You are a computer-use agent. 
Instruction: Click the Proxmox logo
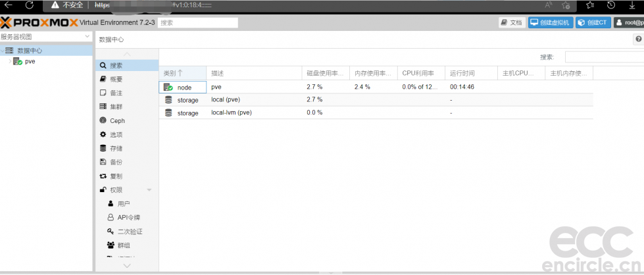point(39,22)
